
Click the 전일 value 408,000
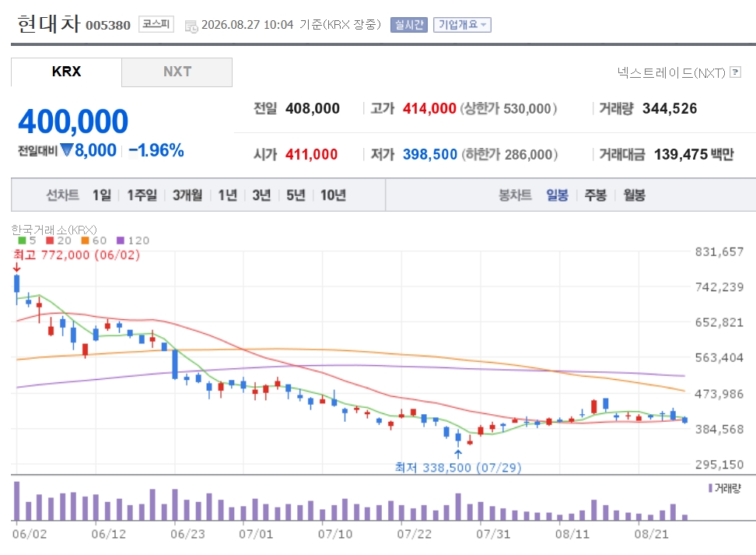313,109
